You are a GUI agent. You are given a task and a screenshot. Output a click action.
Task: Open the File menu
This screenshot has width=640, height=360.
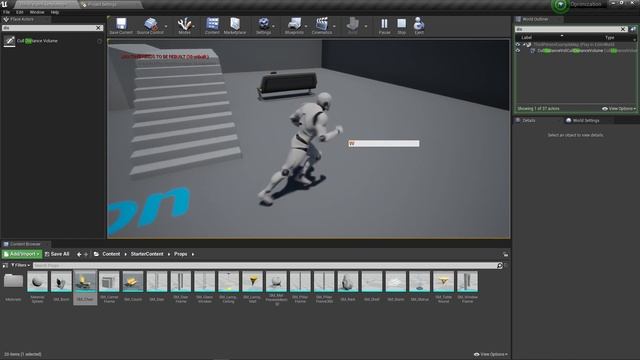coord(7,12)
